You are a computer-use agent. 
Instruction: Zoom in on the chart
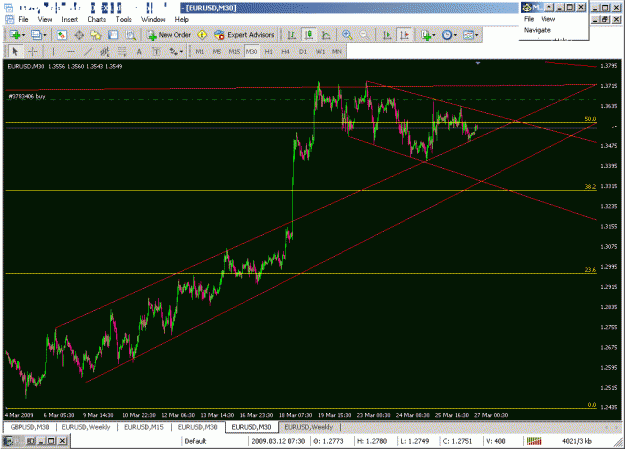[347, 35]
